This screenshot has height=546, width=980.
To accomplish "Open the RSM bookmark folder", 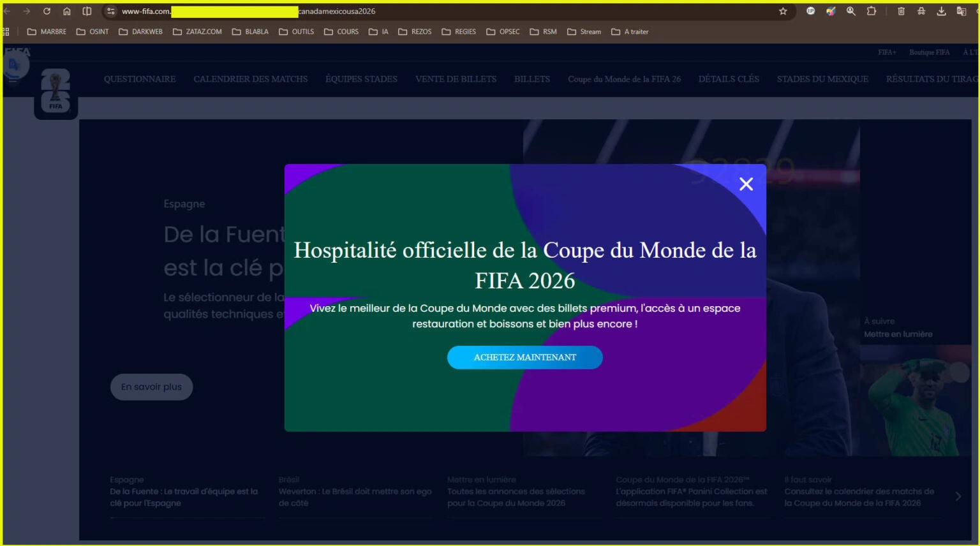I will pos(543,32).
